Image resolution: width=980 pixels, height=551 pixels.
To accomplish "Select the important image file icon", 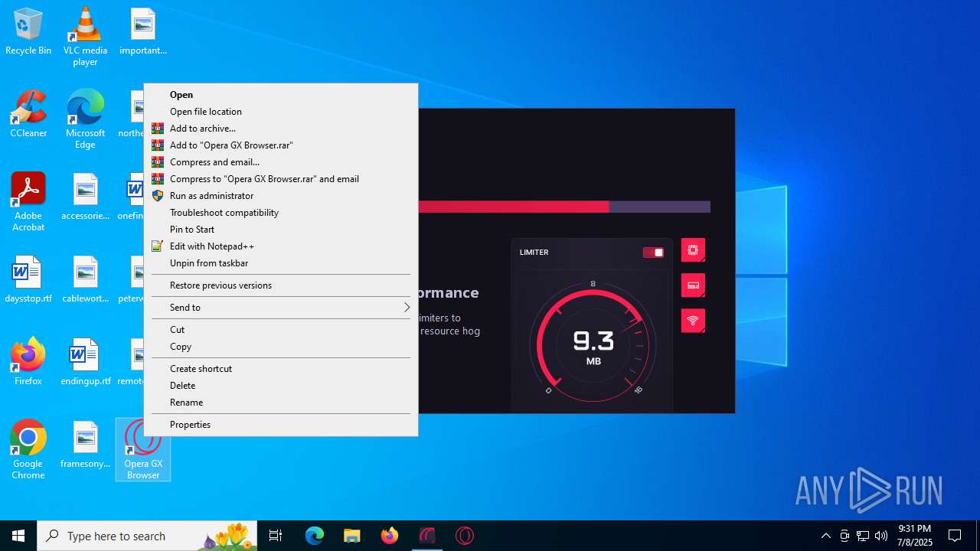I will point(143,31).
